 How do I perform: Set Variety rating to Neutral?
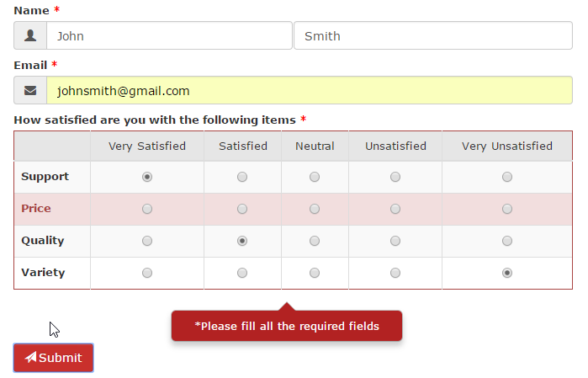point(315,273)
